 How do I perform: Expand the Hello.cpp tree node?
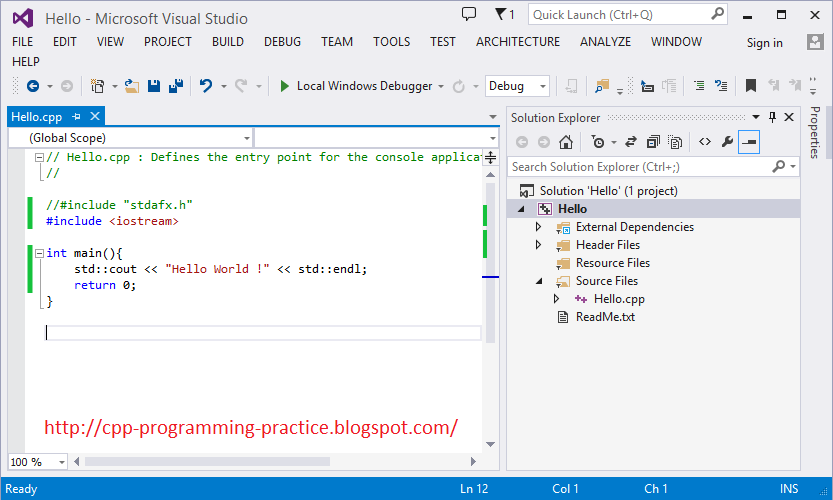tap(556, 299)
